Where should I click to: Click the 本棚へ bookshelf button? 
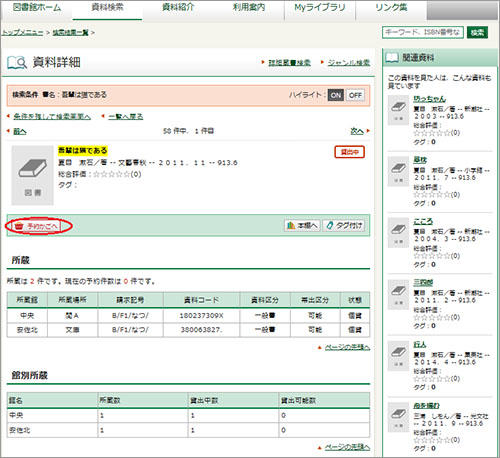pyautogui.click(x=302, y=226)
